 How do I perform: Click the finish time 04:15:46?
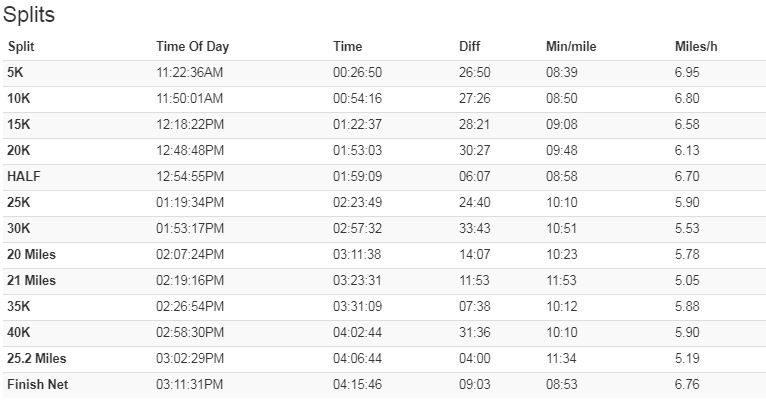click(358, 384)
